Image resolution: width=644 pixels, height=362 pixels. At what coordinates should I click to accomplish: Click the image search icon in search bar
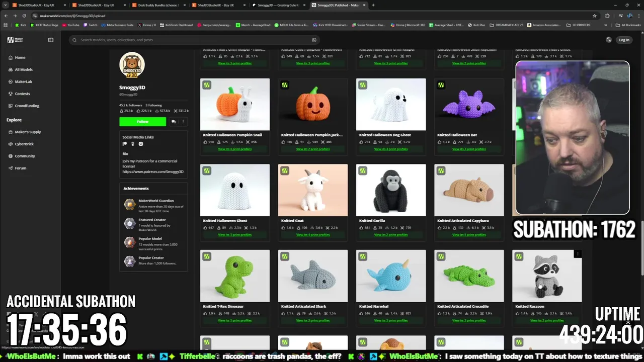click(314, 40)
